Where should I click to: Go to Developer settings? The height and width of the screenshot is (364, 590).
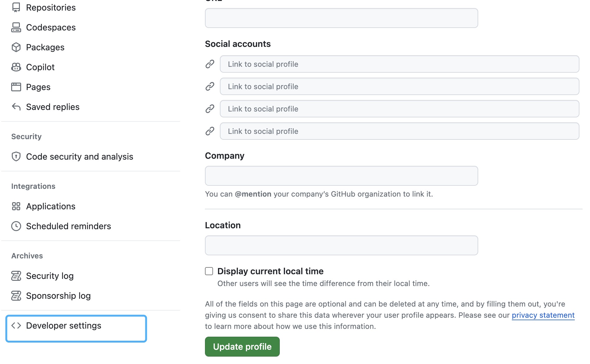click(x=64, y=325)
